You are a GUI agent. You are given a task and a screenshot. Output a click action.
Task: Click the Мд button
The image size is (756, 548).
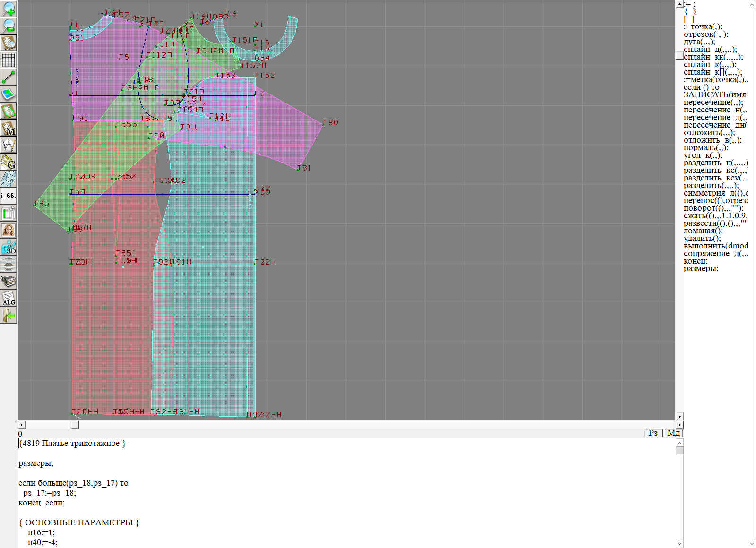673,433
